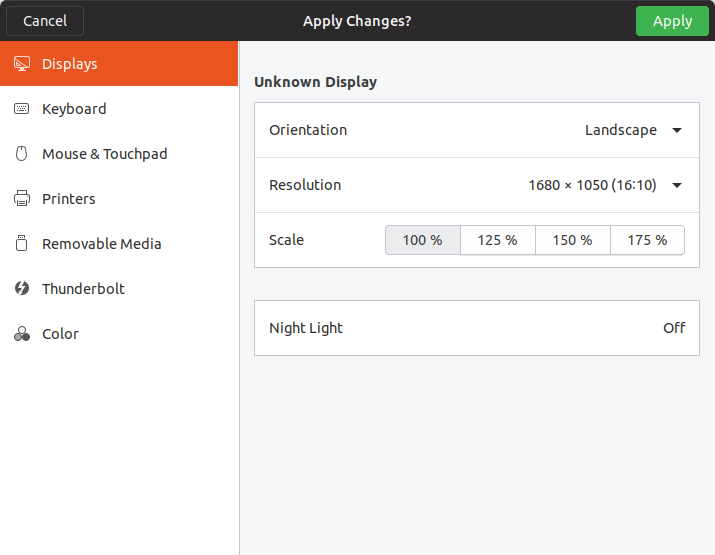Click the Night Light Off status

[674, 328]
